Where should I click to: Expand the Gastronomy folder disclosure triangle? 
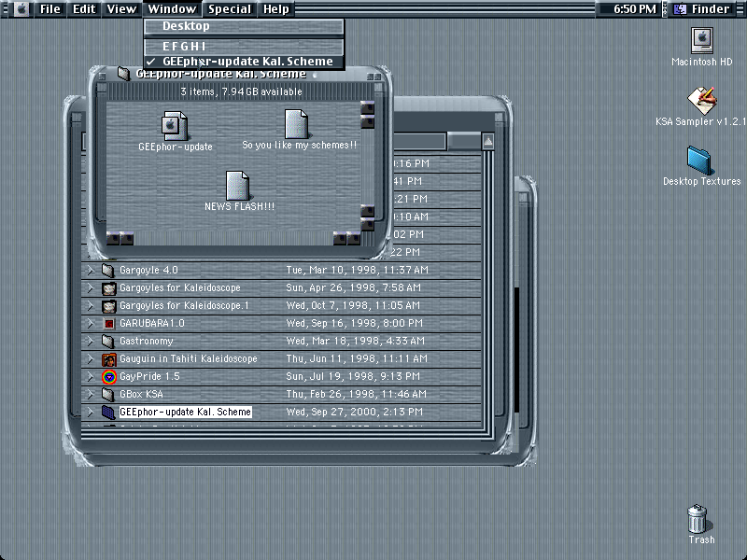(x=90, y=342)
